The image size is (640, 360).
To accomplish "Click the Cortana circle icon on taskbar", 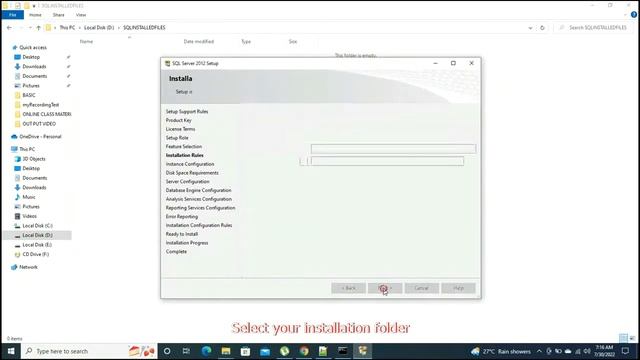I will pyautogui.click(x=167, y=351).
